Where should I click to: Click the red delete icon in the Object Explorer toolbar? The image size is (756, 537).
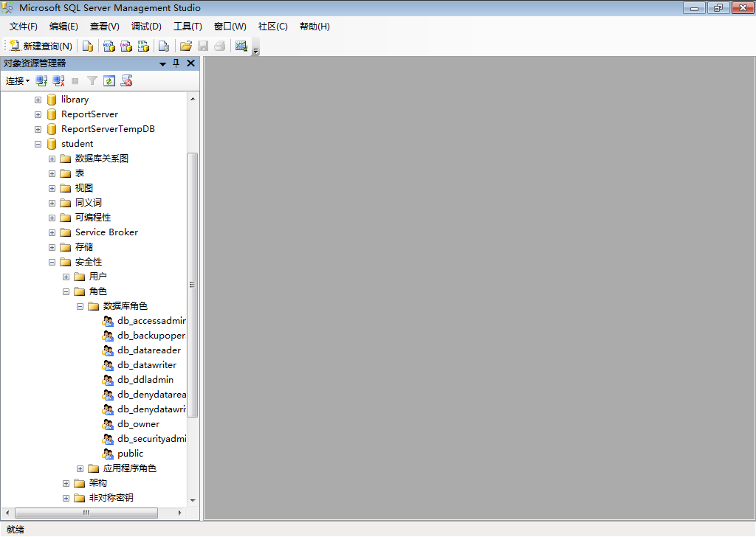[x=126, y=81]
